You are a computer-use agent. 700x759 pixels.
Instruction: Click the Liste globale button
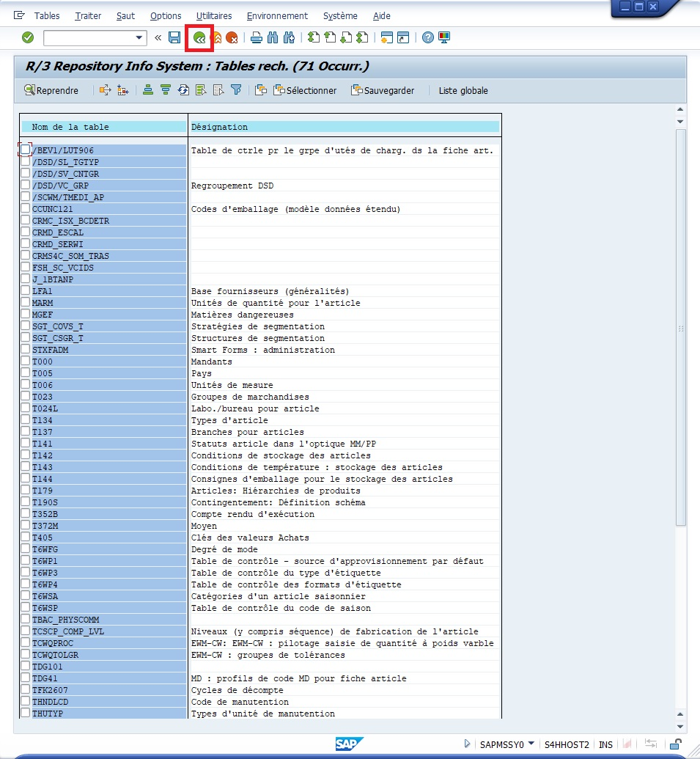click(463, 90)
